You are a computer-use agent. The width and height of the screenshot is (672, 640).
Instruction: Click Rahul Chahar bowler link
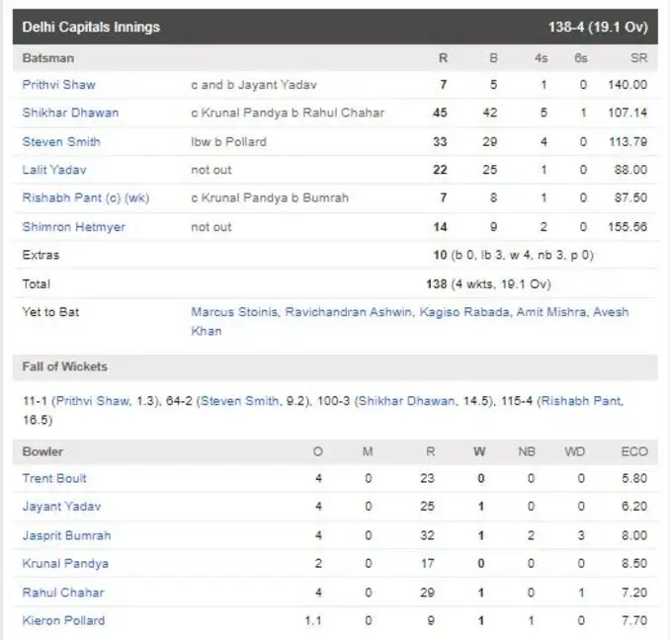click(62, 593)
